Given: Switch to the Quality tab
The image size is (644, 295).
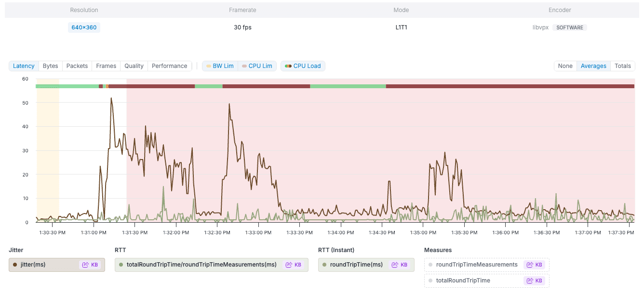Looking at the screenshot, I should pyautogui.click(x=134, y=66).
